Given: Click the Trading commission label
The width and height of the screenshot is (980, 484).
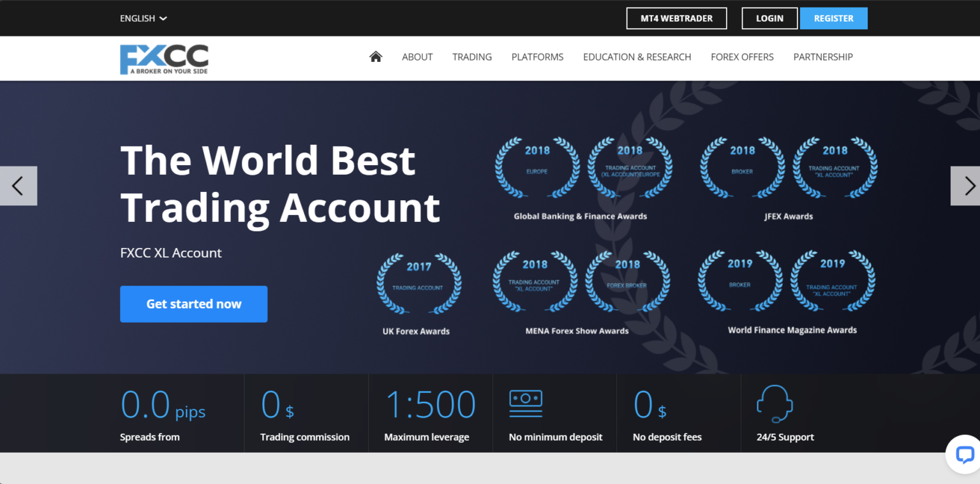Looking at the screenshot, I should pos(305,437).
